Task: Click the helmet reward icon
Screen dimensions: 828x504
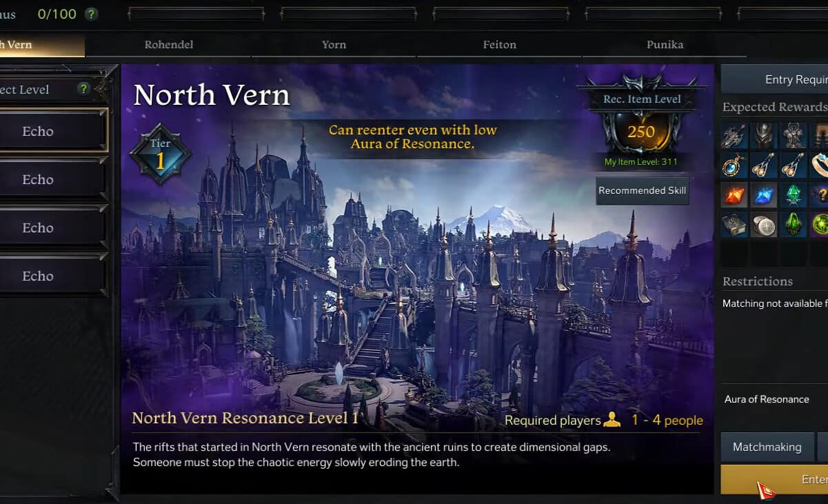Action: [764, 136]
